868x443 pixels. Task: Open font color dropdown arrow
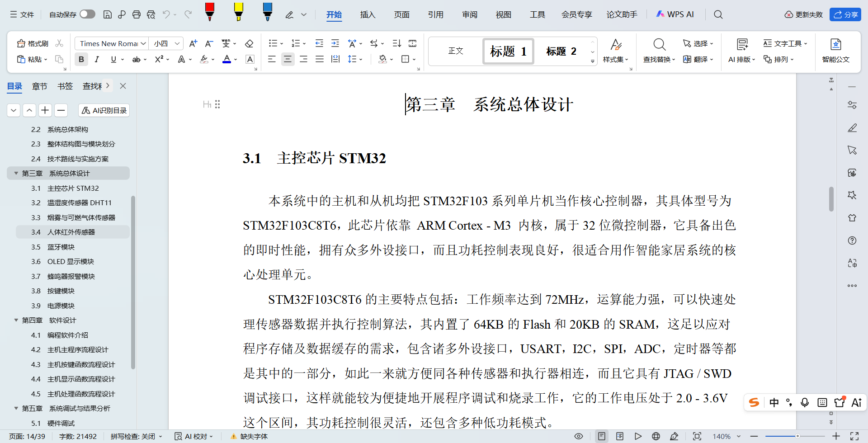tap(236, 59)
